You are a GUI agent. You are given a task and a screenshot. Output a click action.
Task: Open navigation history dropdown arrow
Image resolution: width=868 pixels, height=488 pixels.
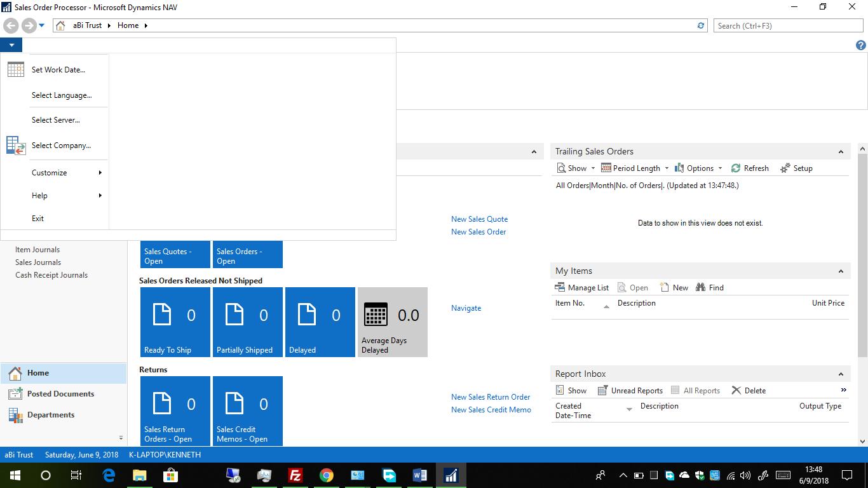pyautogui.click(x=42, y=25)
